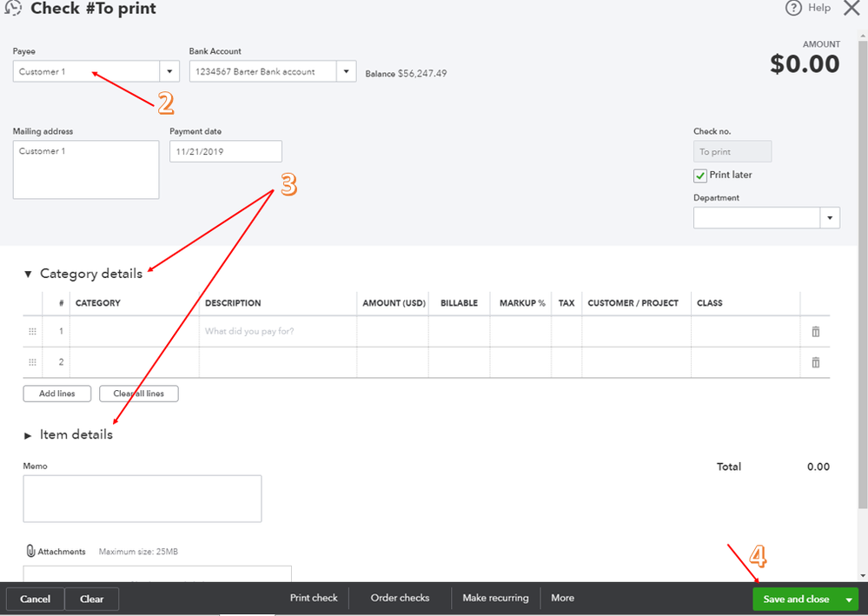This screenshot has height=616, width=868.
Task: Click the Clear button
Action: tap(92, 599)
